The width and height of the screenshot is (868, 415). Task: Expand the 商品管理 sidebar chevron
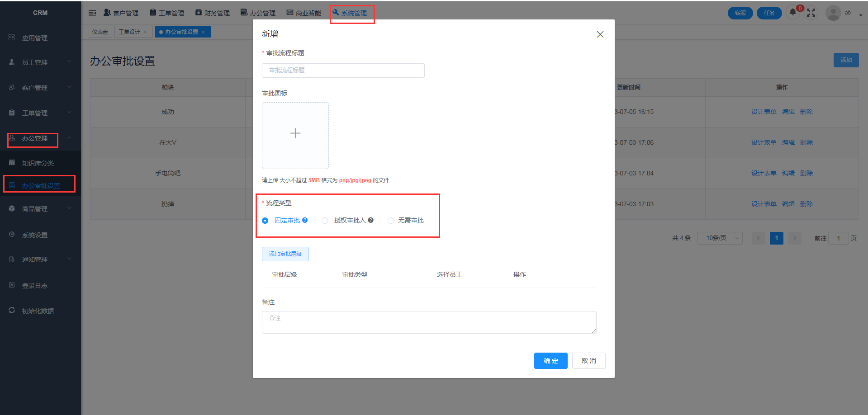tap(69, 208)
